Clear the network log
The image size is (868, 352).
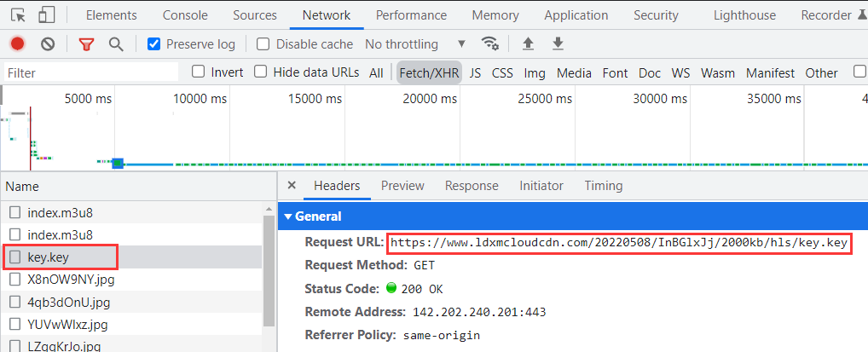tap(48, 44)
